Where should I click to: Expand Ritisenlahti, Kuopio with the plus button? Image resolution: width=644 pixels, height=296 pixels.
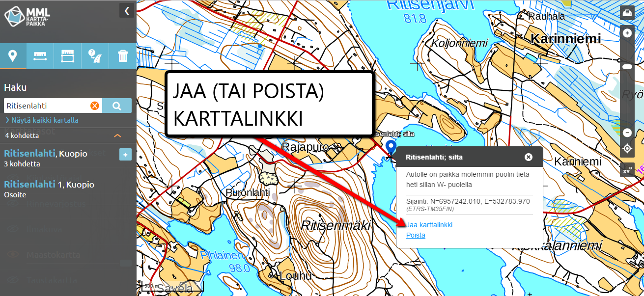(x=125, y=155)
